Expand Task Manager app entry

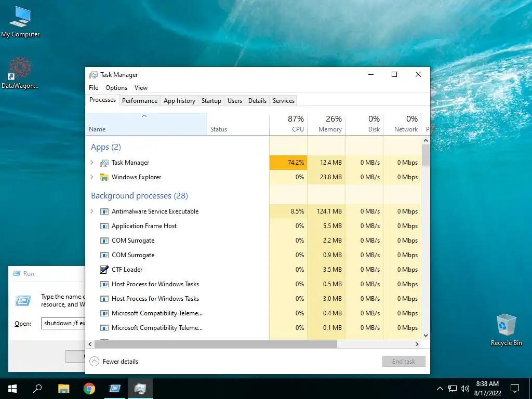[x=92, y=163]
